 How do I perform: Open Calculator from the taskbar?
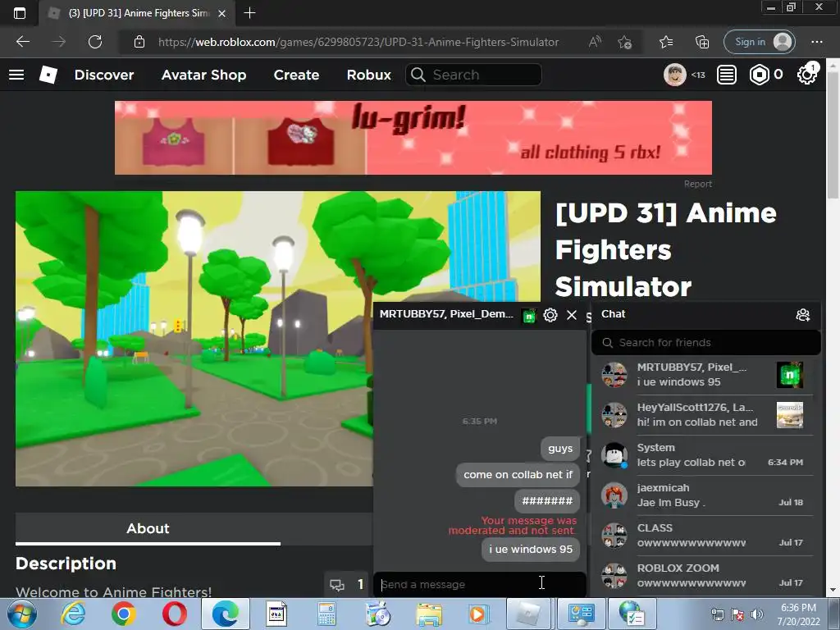326,614
